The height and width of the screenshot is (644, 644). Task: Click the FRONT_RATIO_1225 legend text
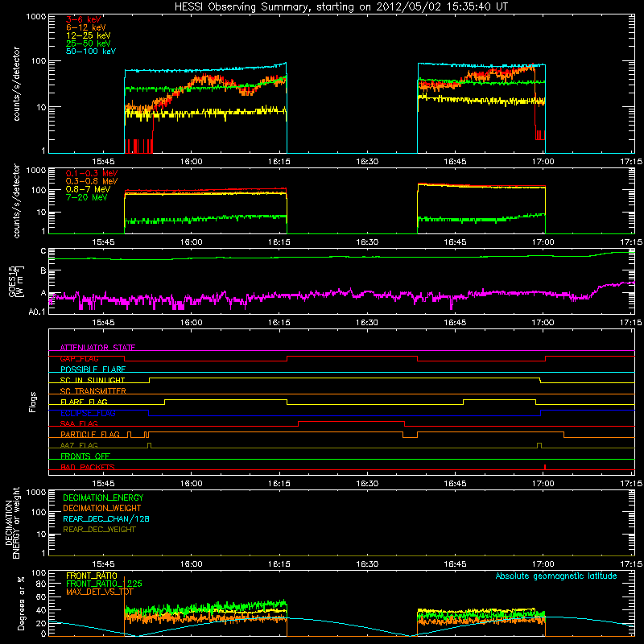pyautogui.click(x=104, y=584)
